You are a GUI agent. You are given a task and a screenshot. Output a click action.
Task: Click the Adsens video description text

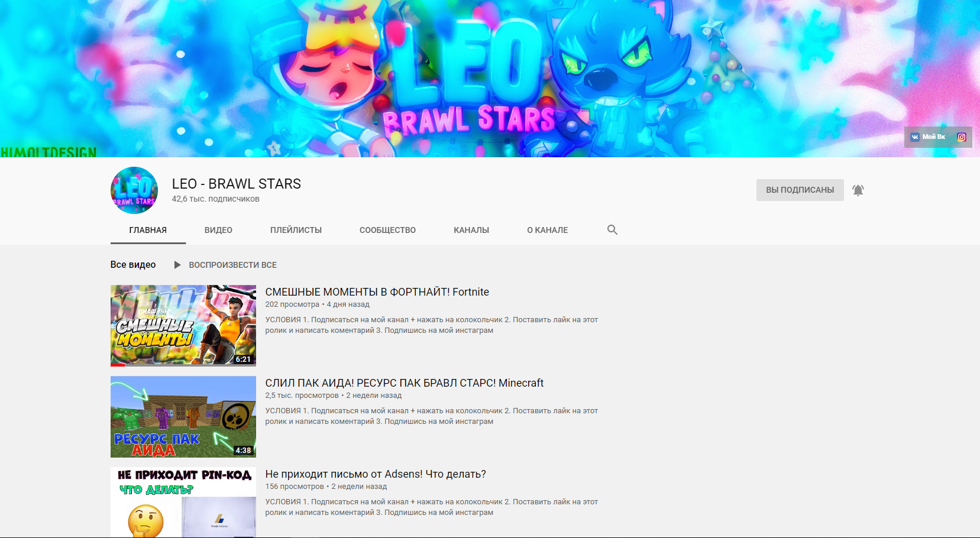tap(432, 507)
